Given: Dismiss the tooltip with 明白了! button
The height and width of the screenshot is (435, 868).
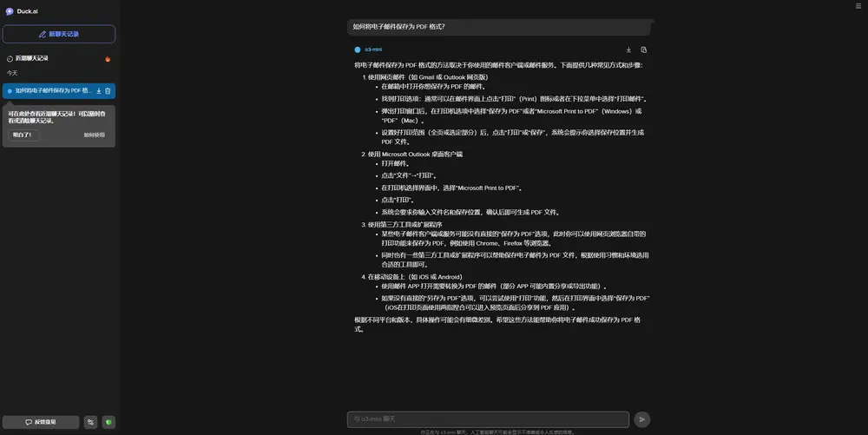Looking at the screenshot, I should (x=23, y=135).
